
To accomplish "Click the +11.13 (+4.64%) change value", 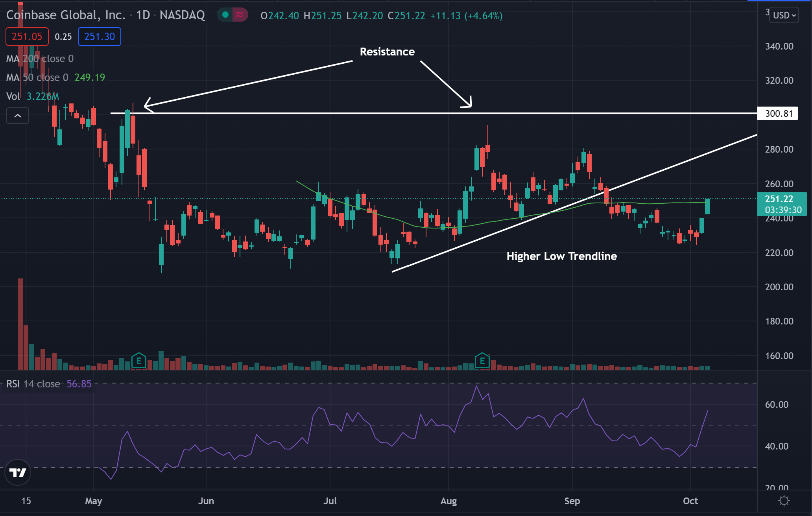I will coord(466,16).
